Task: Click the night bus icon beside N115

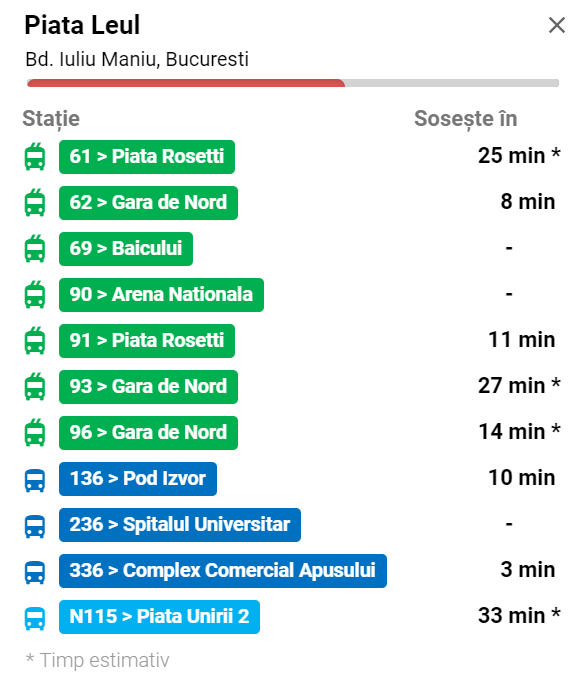Action: (x=35, y=618)
